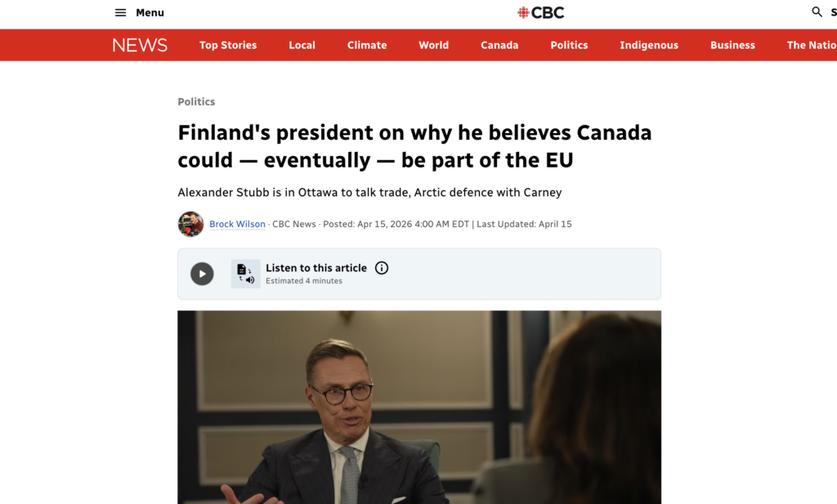The width and height of the screenshot is (837, 504).
Task: Open the listen info circle icon
Action: (x=382, y=268)
